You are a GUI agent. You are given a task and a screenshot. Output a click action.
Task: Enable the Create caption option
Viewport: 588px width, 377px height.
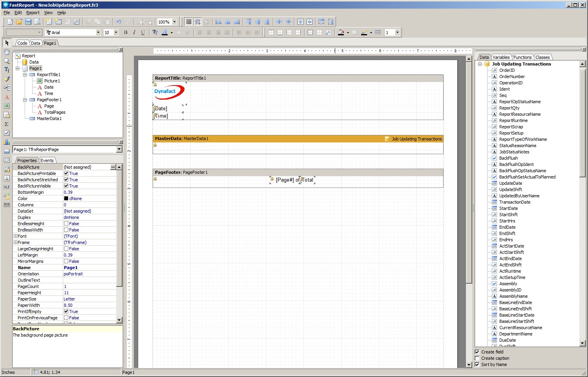[x=477, y=358]
